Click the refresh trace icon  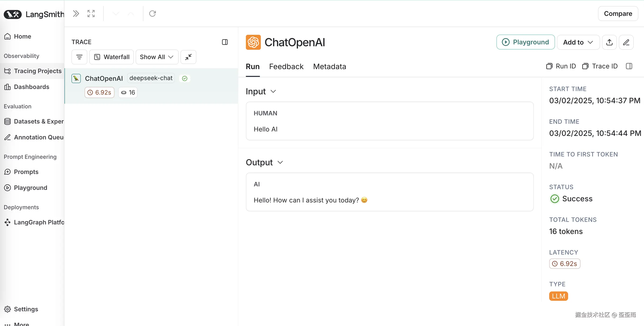[x=152, y=14]
